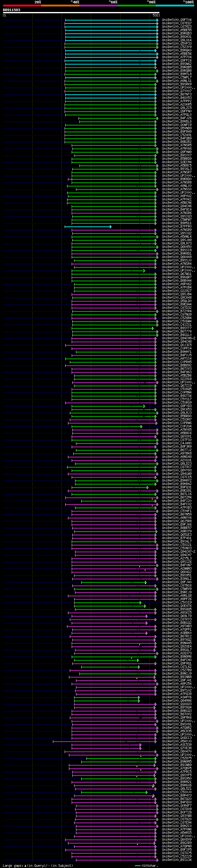Select the UniRef100_C4IZX1 label
Viewport: 197px width, 868px height.
[176, 325]
